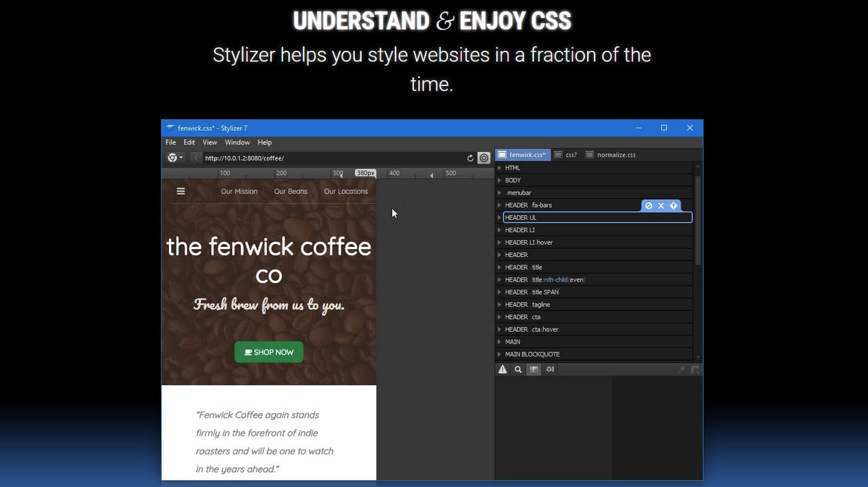Delete the HEADER UL rule with X icon

tap(661, 206)
